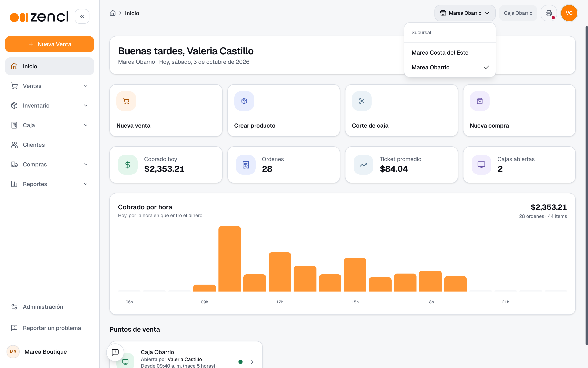Click the Caja Obarrio header button
The height and width of the screenshot is (368, 588).
(x=518, y=13)
